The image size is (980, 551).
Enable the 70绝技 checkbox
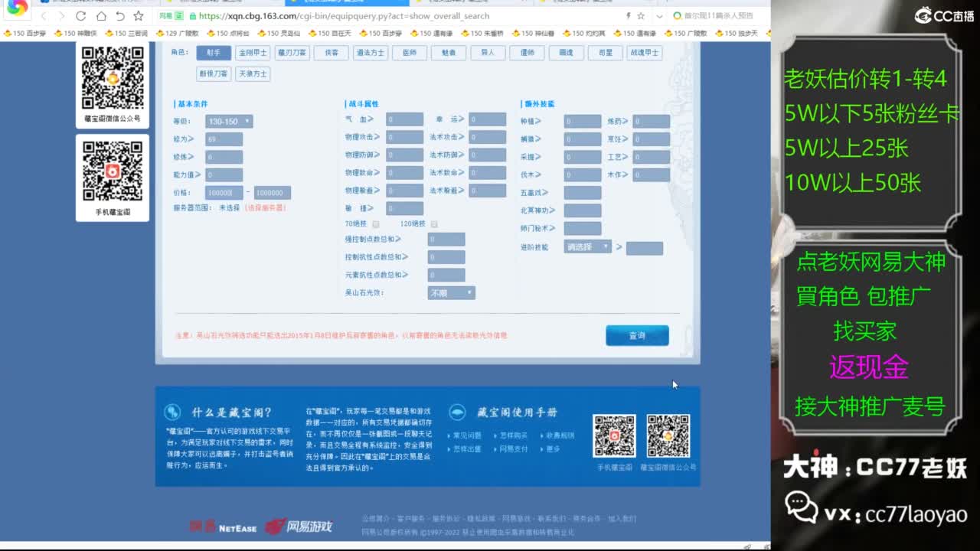(376, 223)
